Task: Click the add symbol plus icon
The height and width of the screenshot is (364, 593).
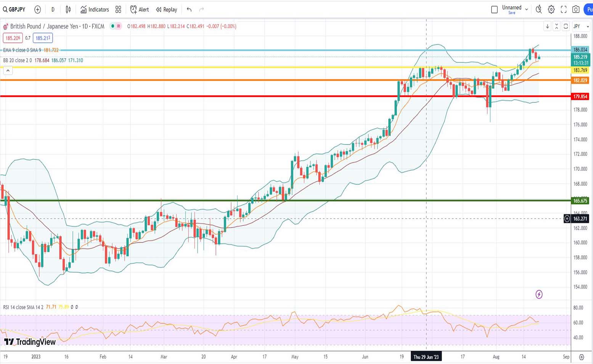Action: pos(37,10)
